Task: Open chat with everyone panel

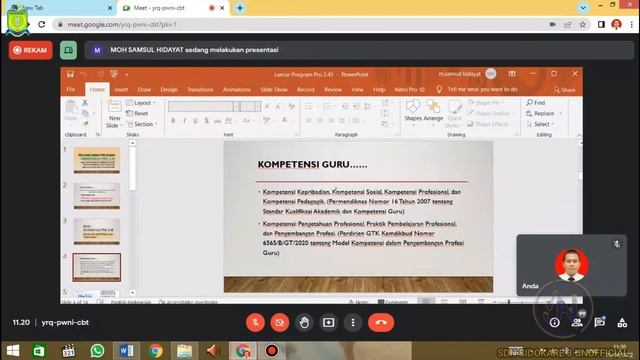Action: click(600, 322)
